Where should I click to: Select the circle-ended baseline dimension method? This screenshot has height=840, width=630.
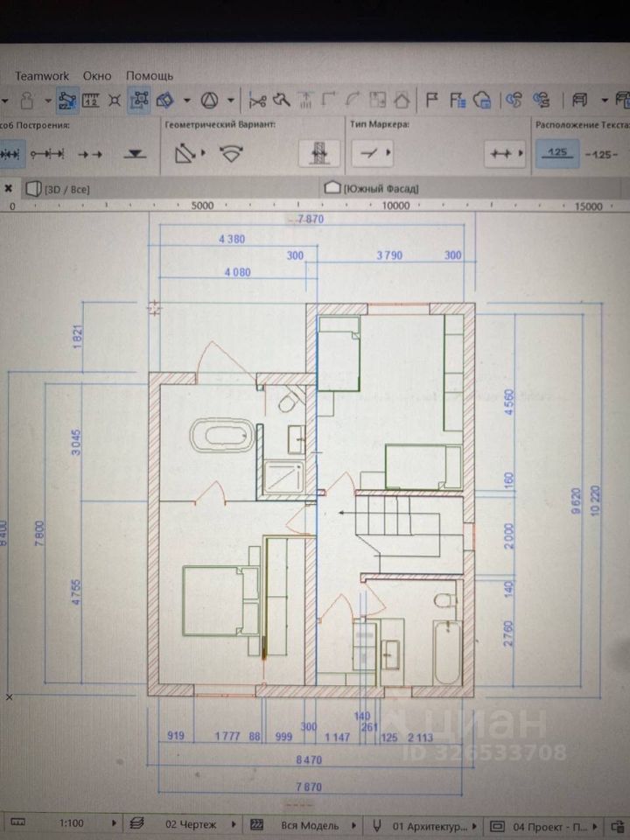[x=47, y=154]
